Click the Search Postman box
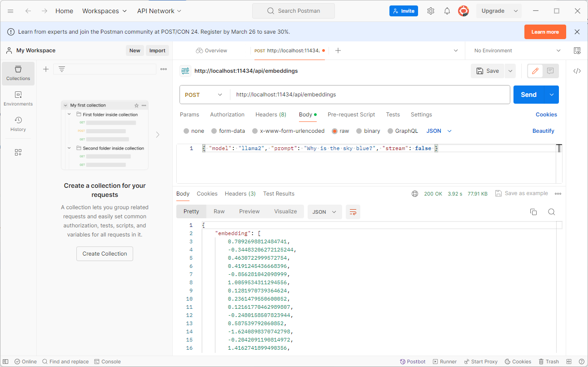Image resolution: width=588 pixels, height=367 pixels. [x=294, y=11]
